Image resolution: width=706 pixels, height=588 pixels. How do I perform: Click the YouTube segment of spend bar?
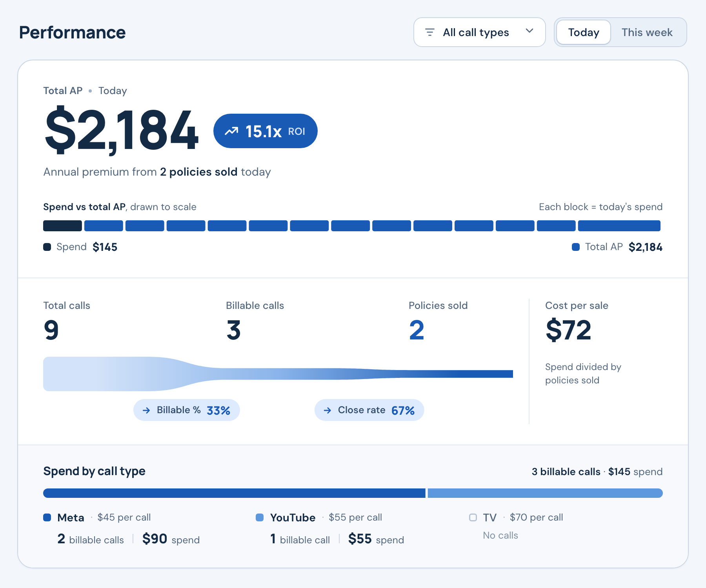545,493
